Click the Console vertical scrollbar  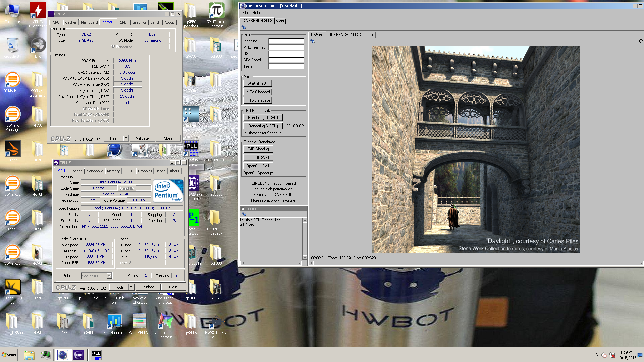pos(305,239)
